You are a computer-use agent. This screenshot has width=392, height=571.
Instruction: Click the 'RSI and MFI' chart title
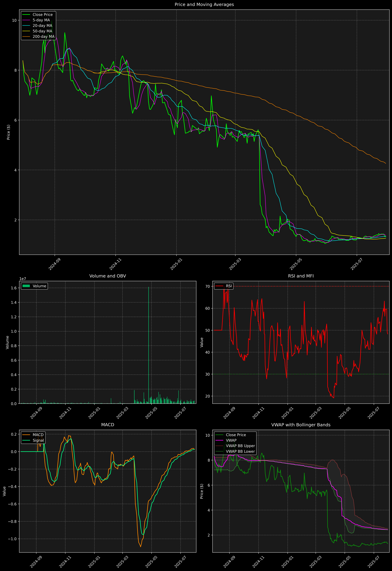pos(301,276)
